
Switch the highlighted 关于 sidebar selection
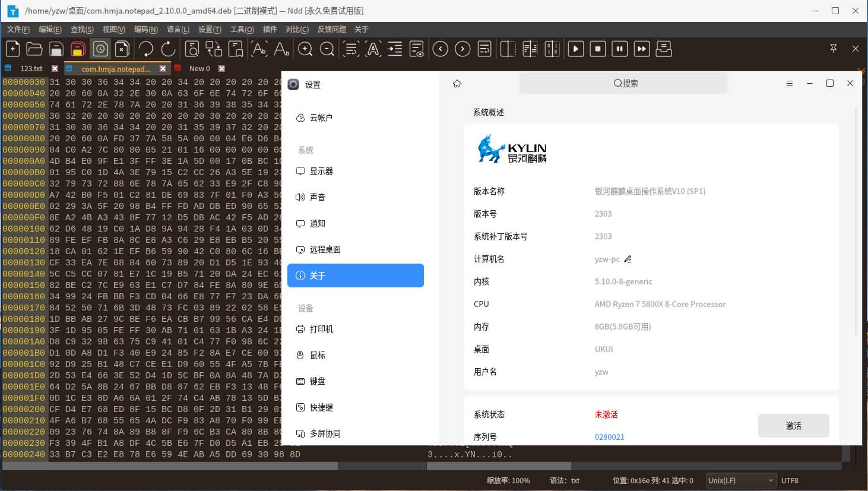[355, 275]
